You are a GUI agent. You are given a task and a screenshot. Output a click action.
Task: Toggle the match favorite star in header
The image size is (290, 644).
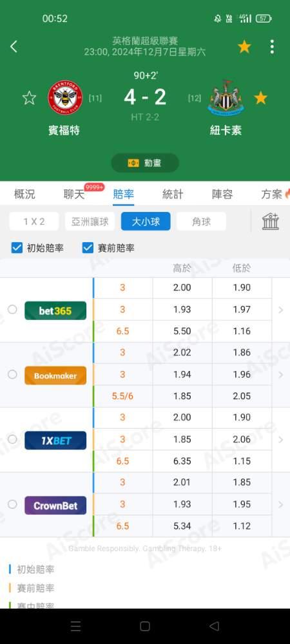[x=244, y=47]
